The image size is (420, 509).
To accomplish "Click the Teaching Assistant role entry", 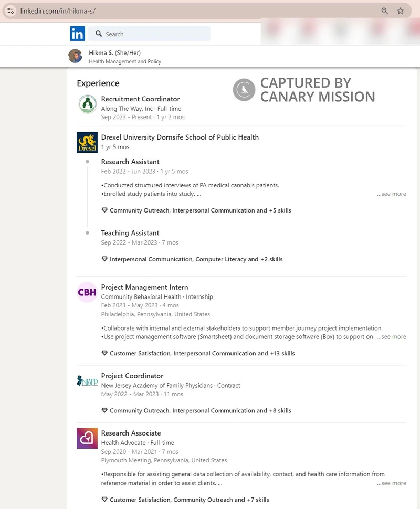I will pos(130,233).
